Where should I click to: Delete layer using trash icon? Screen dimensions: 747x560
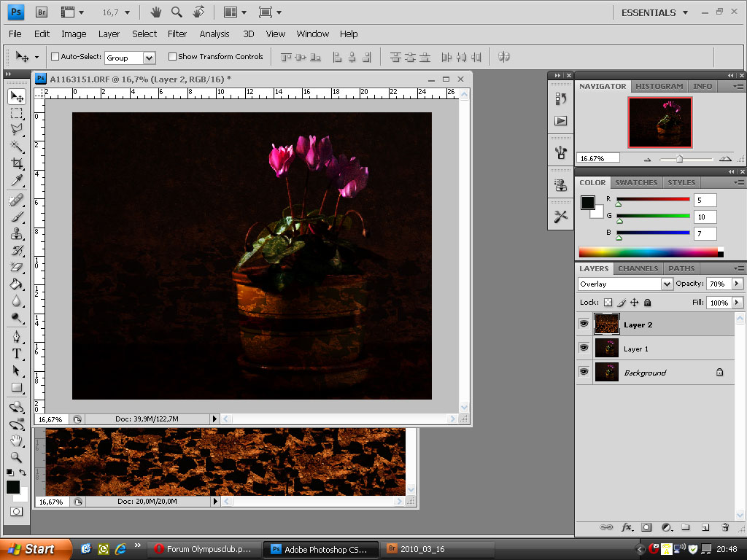coord(725,527)
